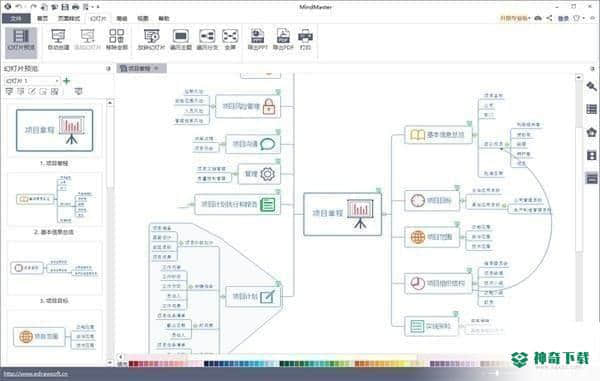Open the 幻灯片 1 slide set dropdown
This screenshot has height=381, width=600.
coord(32,81)
